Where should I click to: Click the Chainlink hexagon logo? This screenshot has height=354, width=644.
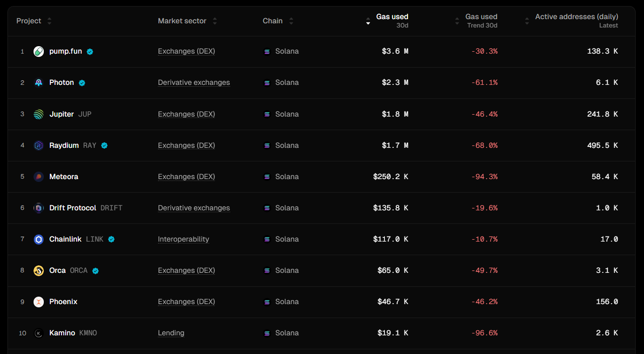click(x=39, y=239)
